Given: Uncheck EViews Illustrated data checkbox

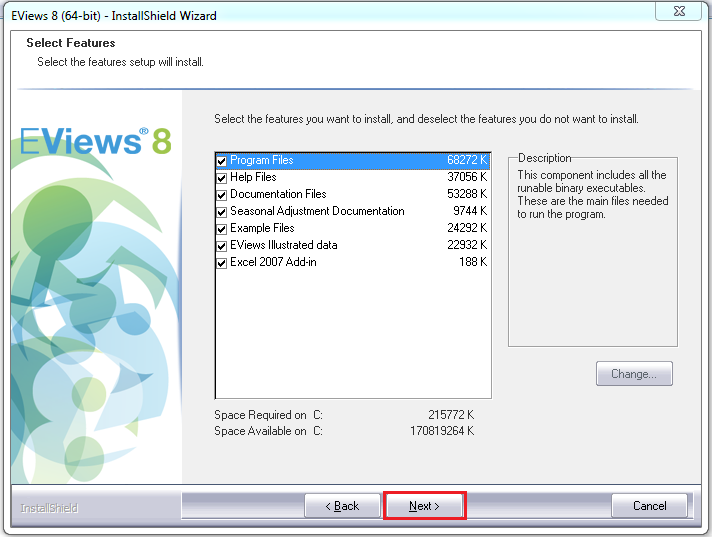Looking at the screenshot, I should pyautogui.click(x=222, y=246).
